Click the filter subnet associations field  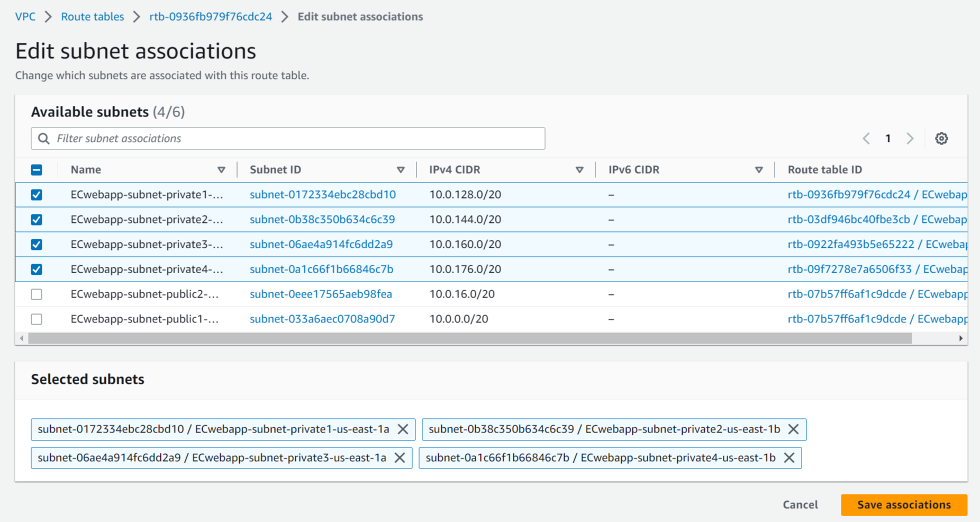pos(212,138)
